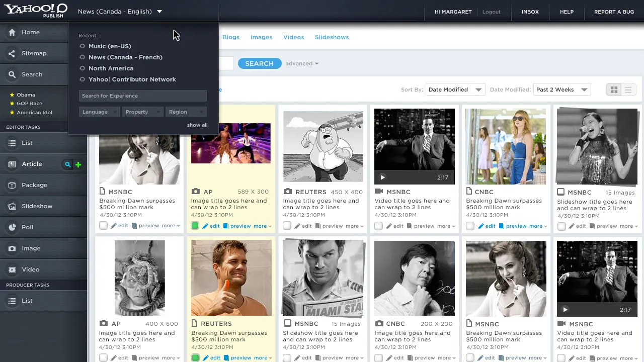
Task: Click the green plus icon beside Article
Action: [x=78, y=164]
